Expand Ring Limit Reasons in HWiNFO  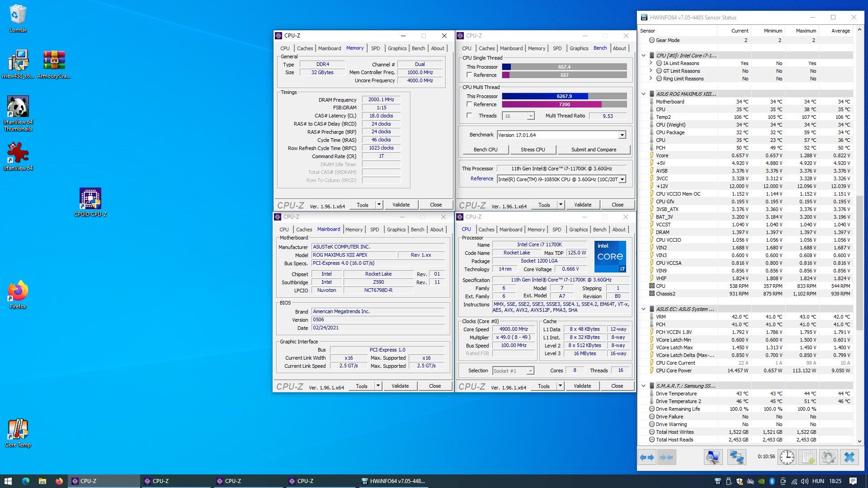coord(651,79)
